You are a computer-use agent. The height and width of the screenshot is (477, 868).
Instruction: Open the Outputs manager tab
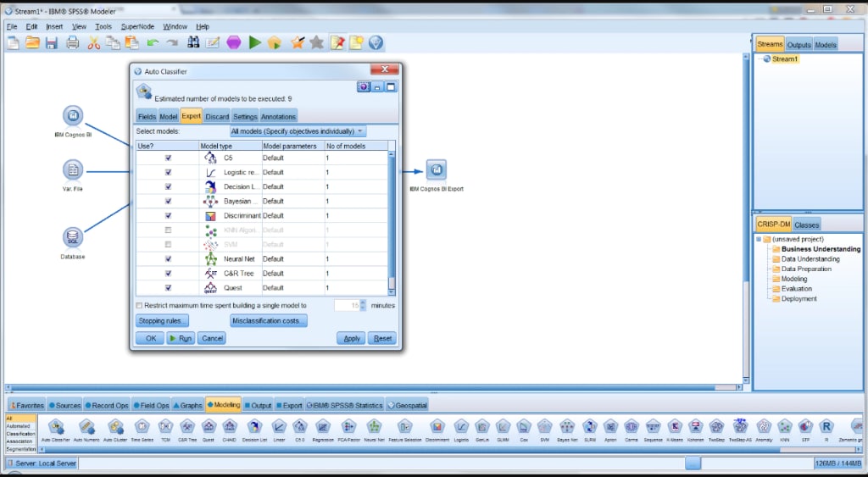pyautogui.click(x=798, y=45)
